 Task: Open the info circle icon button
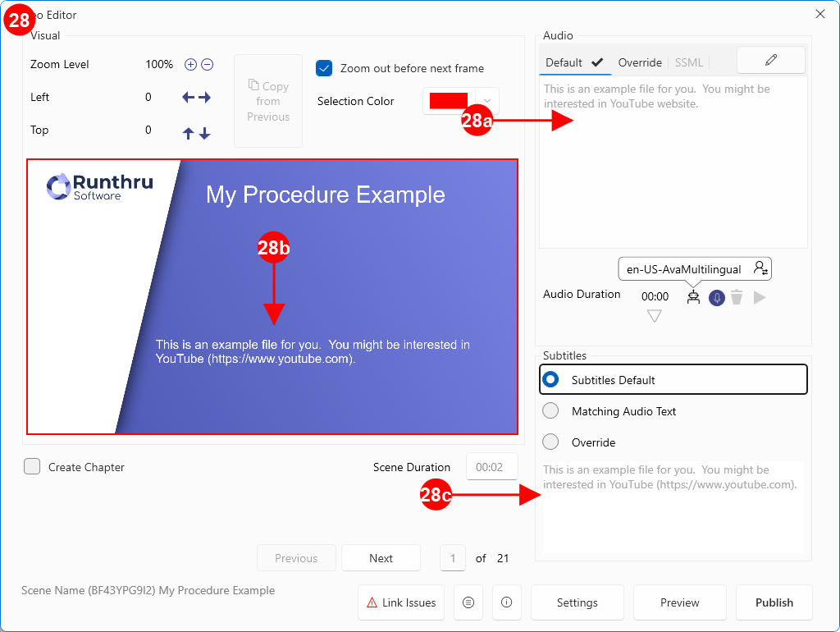point(506,602)
